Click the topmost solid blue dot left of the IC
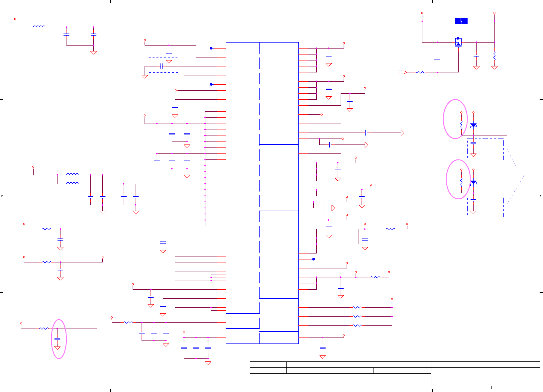The width and height of the screenshot is (543, 392). pos(211,48)
